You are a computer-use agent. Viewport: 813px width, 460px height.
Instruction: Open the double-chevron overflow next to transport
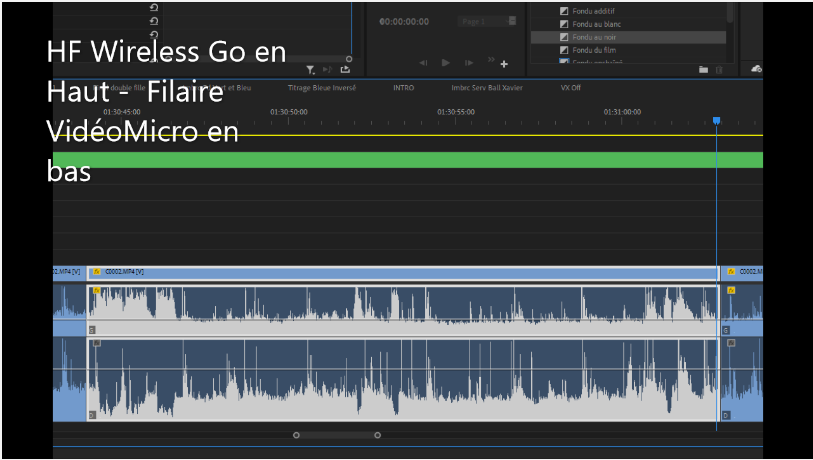coord(491,60)
